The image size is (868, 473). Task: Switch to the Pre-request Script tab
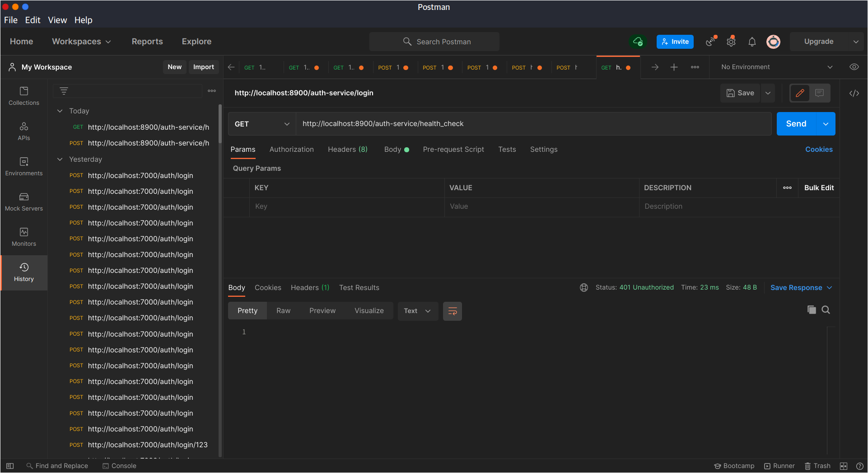(x=453, y=150)
